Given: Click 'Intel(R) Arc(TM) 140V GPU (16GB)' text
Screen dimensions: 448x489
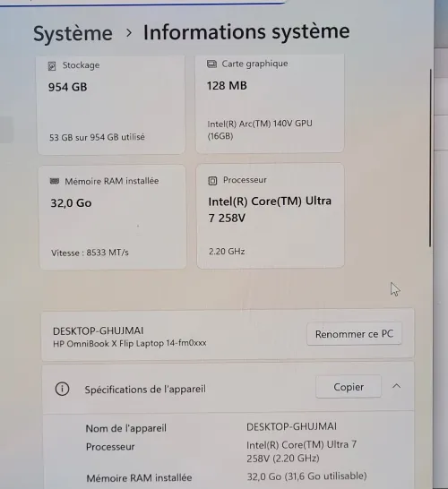Looking at the screenshot, I should click(260, 130).
